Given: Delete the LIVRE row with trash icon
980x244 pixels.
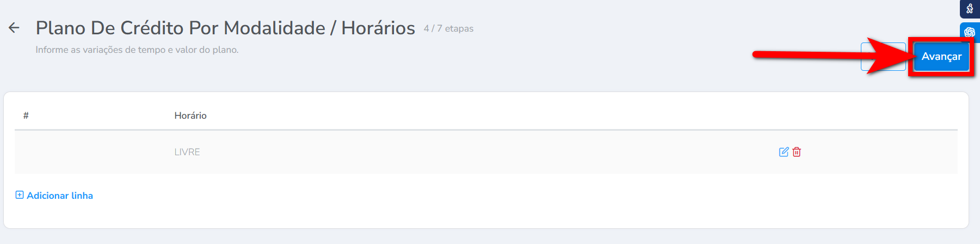Looking at the screenshot, I should click(x=797, y=152).
